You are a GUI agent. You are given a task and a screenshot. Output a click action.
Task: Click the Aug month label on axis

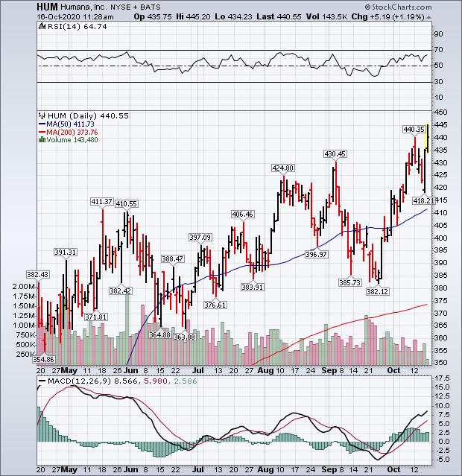click(x=266, y=370)
